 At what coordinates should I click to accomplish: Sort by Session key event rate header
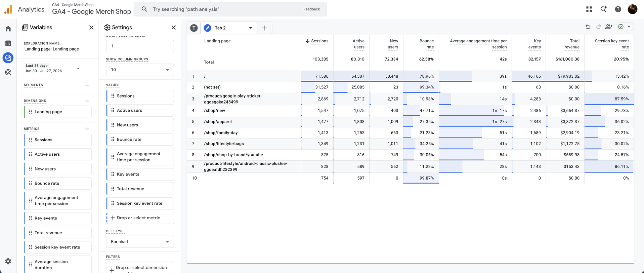click(612, 44)
